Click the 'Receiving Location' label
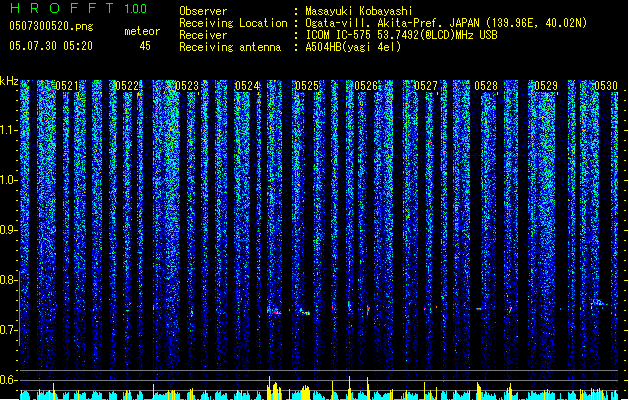The image size is (629, 400). tap(233, 23)
